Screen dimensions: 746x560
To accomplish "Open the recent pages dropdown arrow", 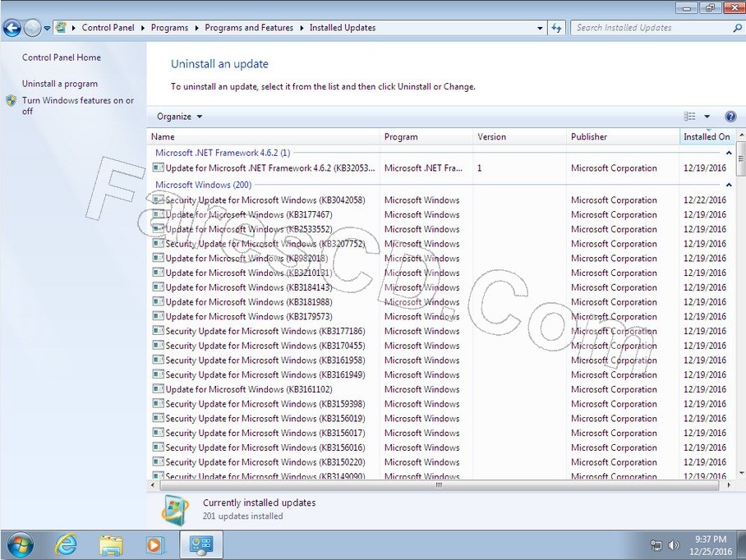I will click(47, 28).
